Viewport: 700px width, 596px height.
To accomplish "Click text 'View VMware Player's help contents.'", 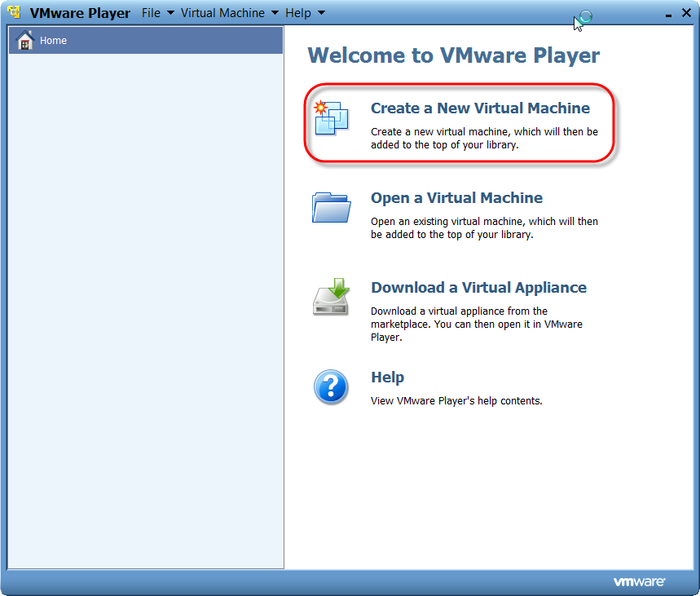I will [x=456, y=401].
